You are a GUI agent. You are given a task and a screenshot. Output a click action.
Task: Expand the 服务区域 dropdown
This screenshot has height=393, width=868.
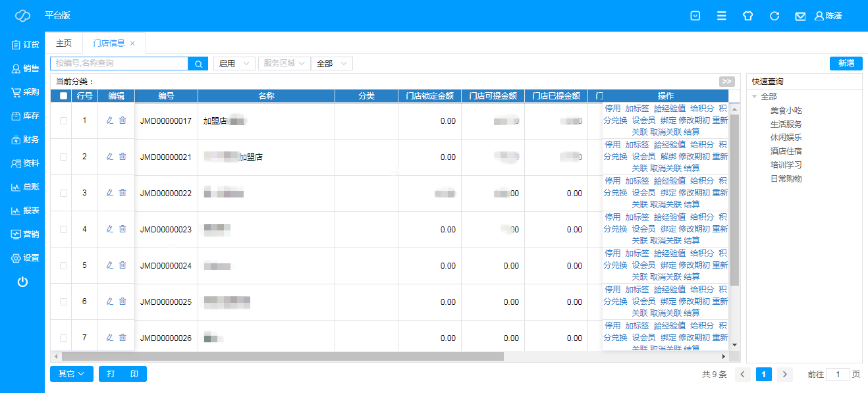click(x=284, y=64)
